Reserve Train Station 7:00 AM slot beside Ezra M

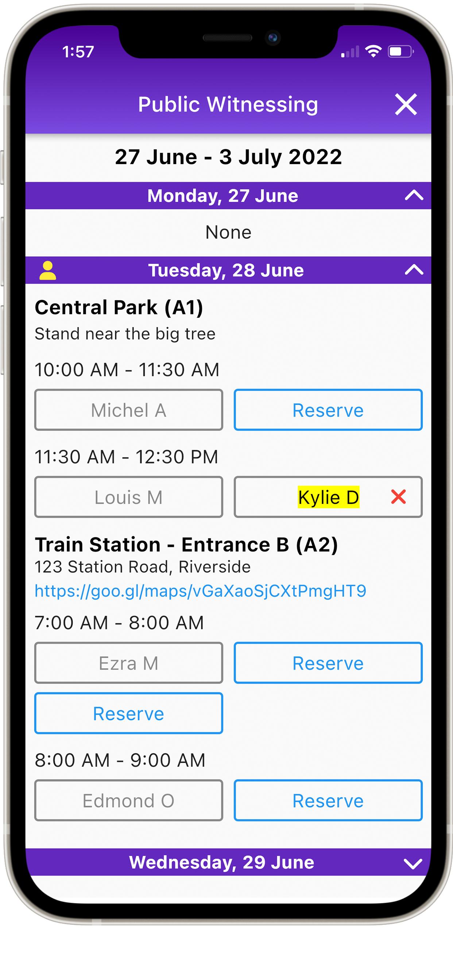click(x=328, y=663)
